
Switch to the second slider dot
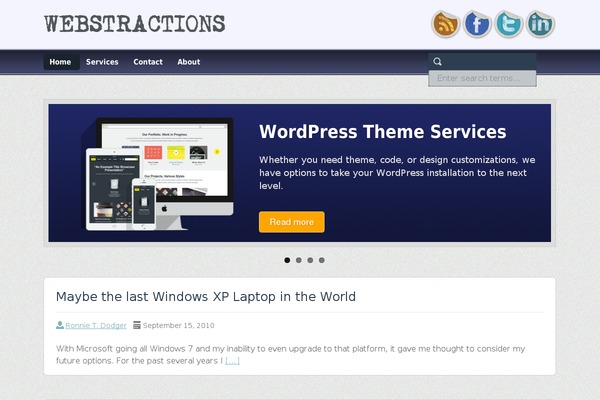coord(298,260)
